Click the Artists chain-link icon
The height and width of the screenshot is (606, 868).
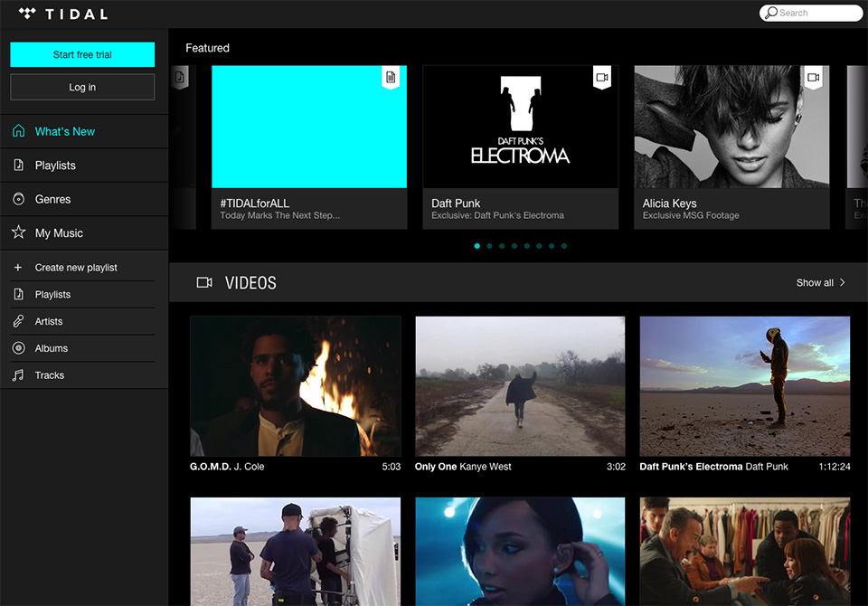pos(17,321)
